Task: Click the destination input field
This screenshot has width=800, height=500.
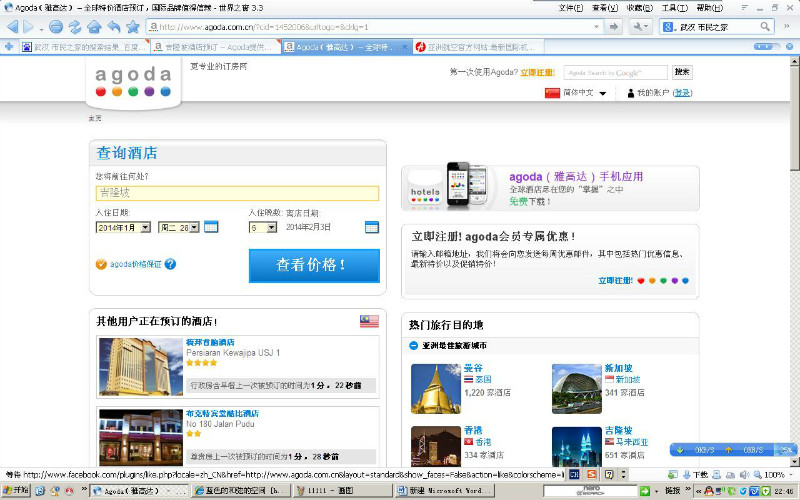Action: pos(237,192)
